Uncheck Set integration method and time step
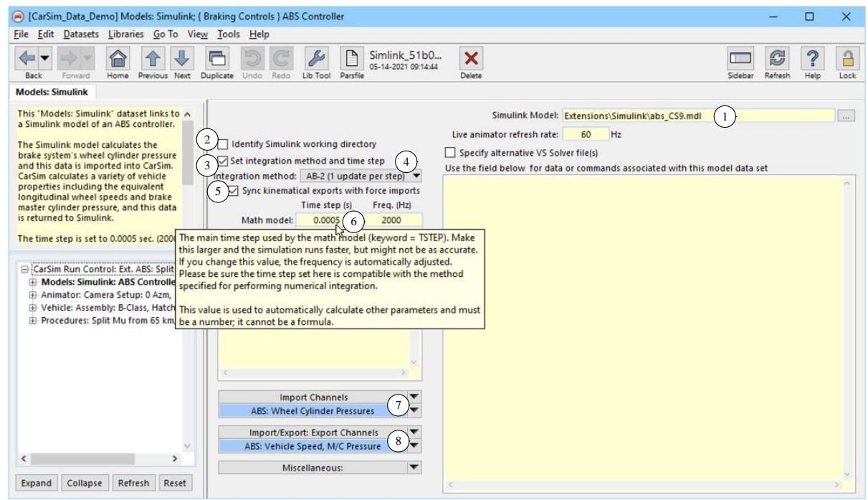868x500 pixels. (x=224, y=161)
